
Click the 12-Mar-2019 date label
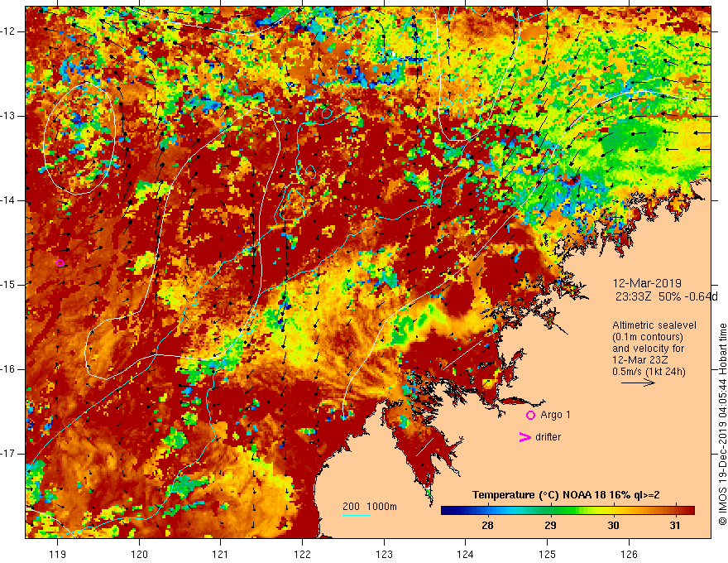[x=647, y=283]
